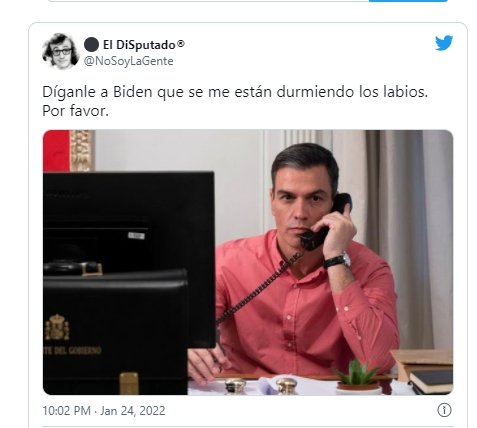The image size is (477, 428).
Task: Click the black telephone handset in photo
Action: pos(325,222)
